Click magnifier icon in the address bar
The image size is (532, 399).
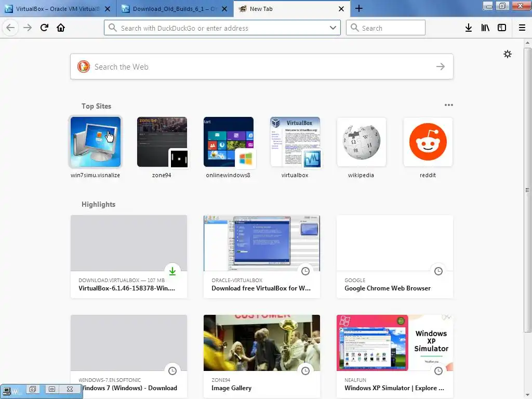click(x=113, y=28)
